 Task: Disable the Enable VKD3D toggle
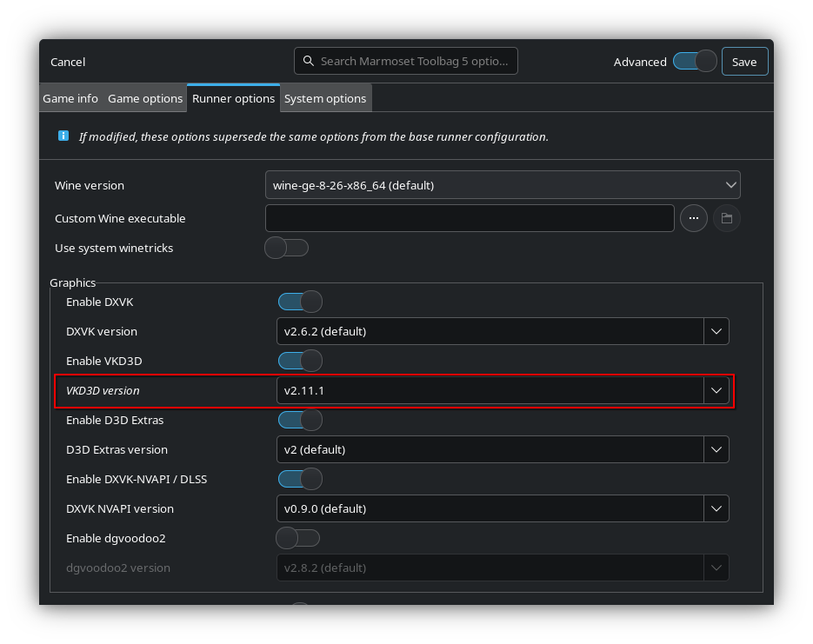tap(300, 361)
